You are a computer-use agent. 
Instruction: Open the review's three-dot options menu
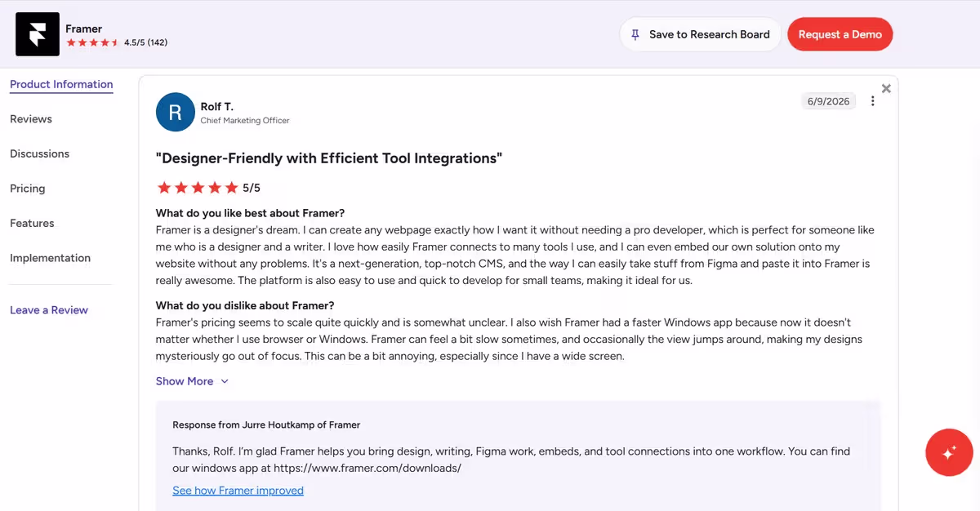pyautogui.click(x=872, y=101)
